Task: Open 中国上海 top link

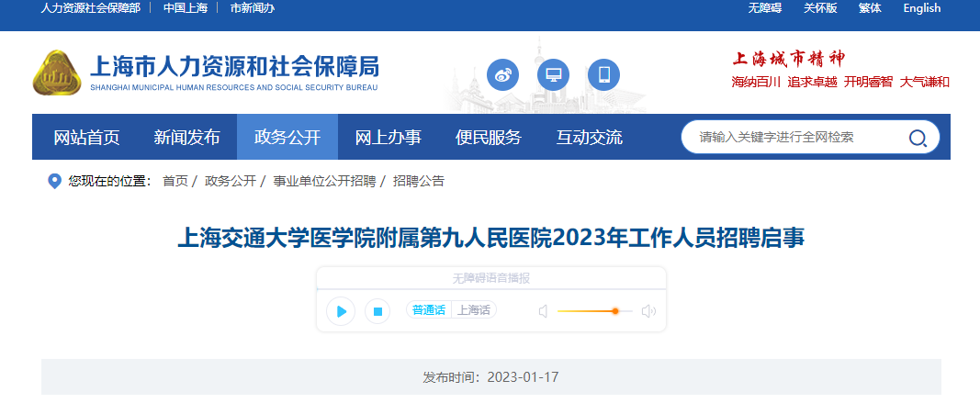Action: [185, 8]
